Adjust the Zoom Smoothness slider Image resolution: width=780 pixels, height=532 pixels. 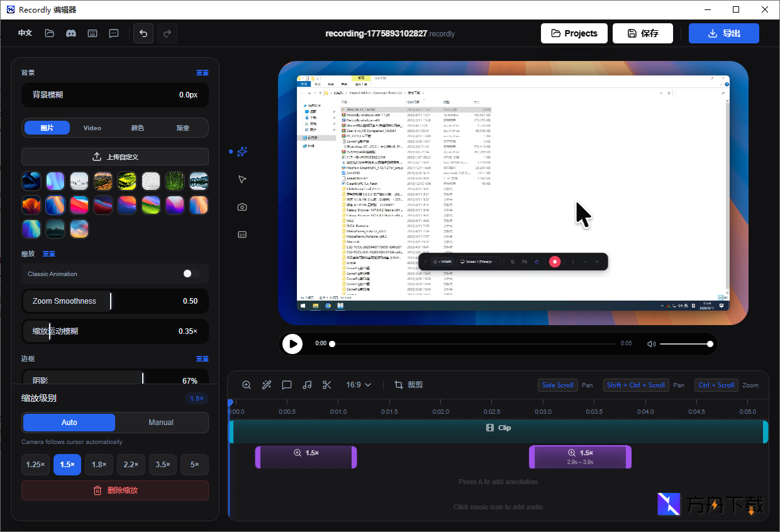point(111,301)
